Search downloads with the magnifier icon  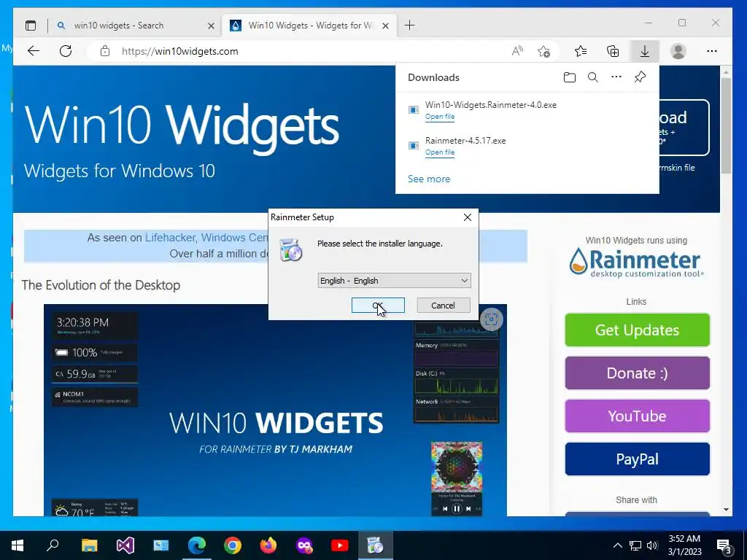(592, 77)
